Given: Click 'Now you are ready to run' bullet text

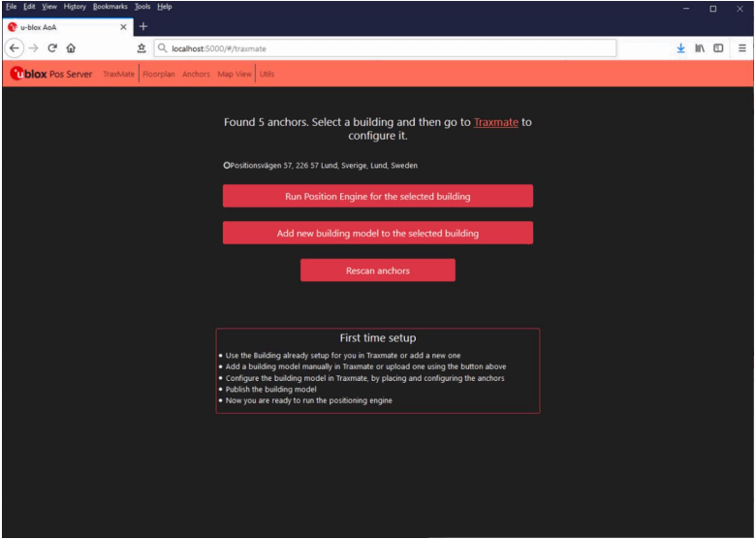Looking at the screenshot, I should [x=308, y=400].
